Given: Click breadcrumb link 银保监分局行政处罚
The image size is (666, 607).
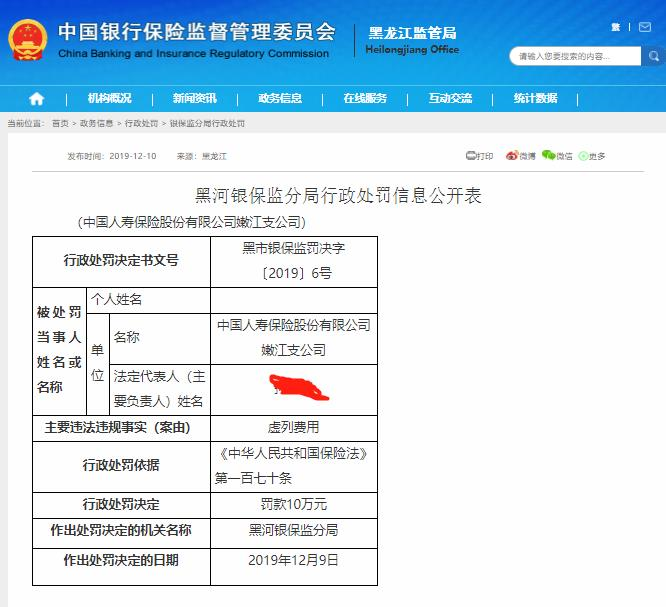Looking at the screenshot, I should click(x=207, y=124).
